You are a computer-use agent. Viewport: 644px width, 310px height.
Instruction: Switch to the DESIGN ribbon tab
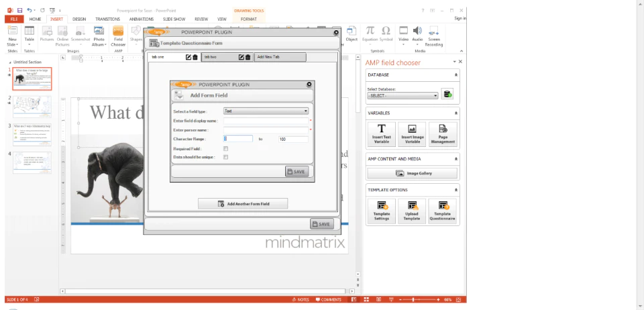pyautogui.click(x=79, y=19)
